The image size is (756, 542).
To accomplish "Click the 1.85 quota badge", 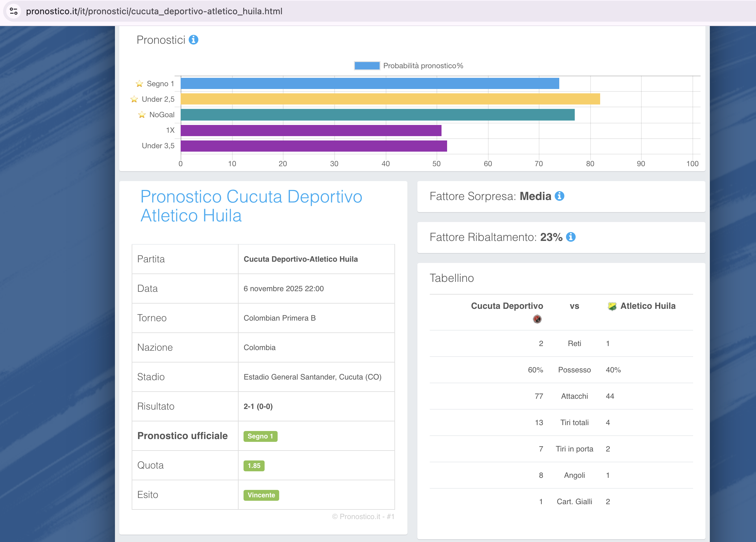I will 254,466.
